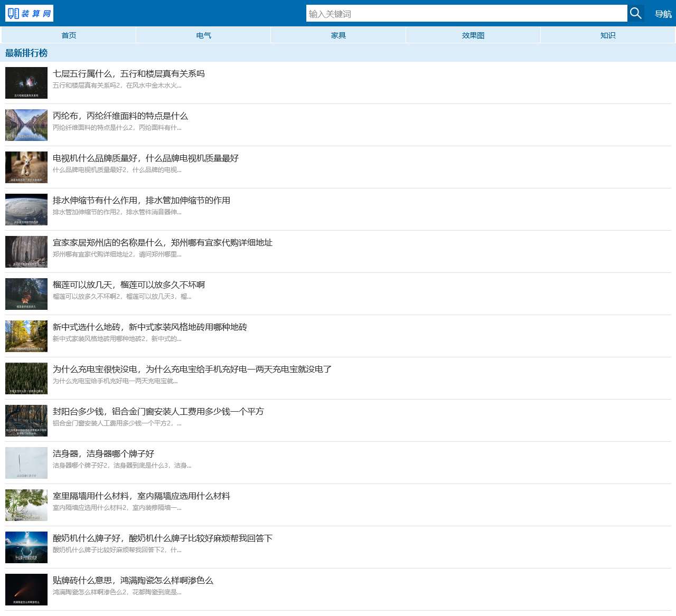Click dog thumbnail for 电视机 article
Viewport: 676px width, 616px height.
(26, 167)
